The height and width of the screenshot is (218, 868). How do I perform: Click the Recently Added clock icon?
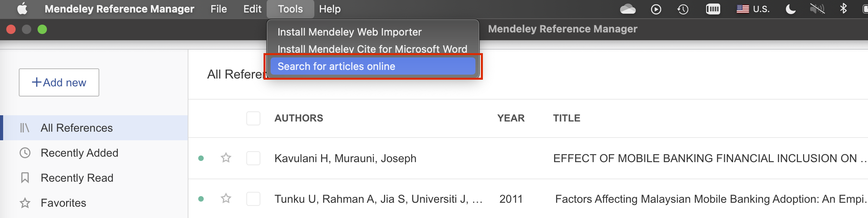(x=25, y=153)
